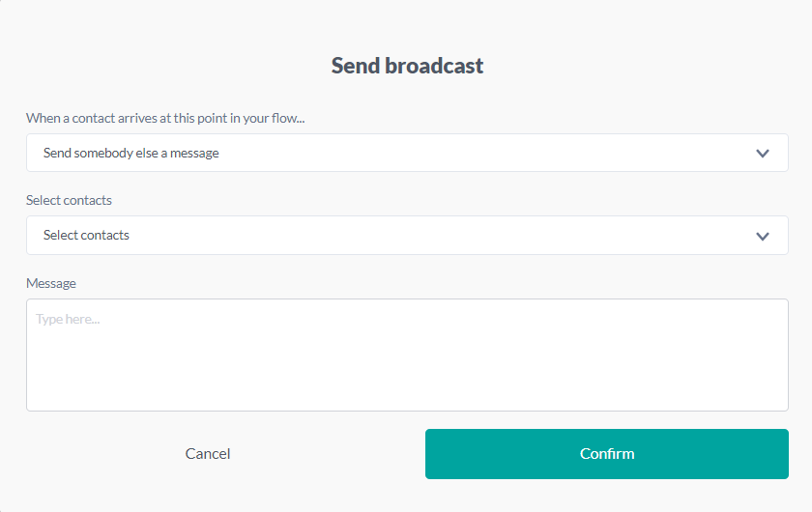Screen dimensions: 812x512
Task: Click the 'Select contacts' field label above dropdown
Action: (69, 200)
